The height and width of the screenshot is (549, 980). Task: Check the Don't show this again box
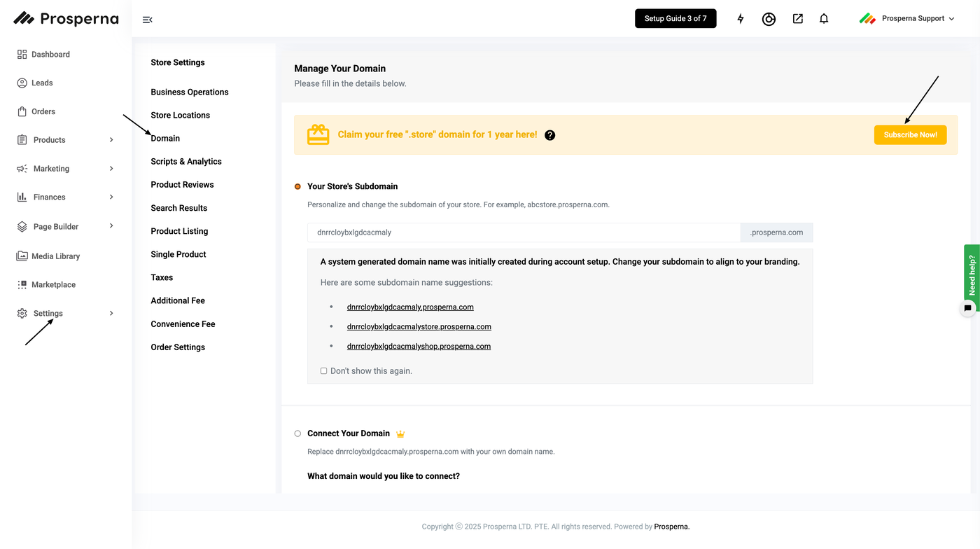click(323, 371)
